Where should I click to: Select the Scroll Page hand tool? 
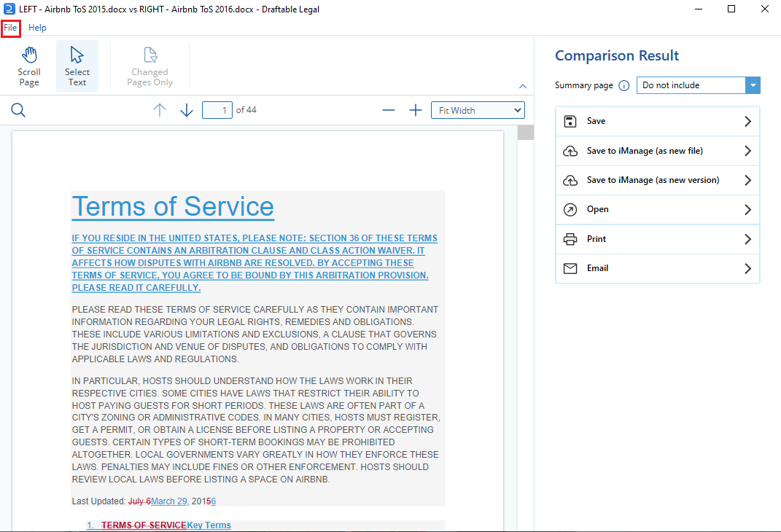[x=29, y=67]
